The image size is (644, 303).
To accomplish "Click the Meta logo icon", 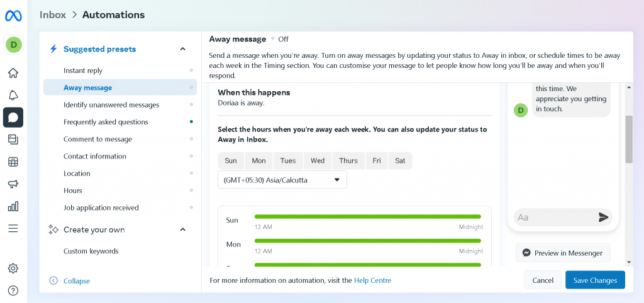I will (13, 16).
